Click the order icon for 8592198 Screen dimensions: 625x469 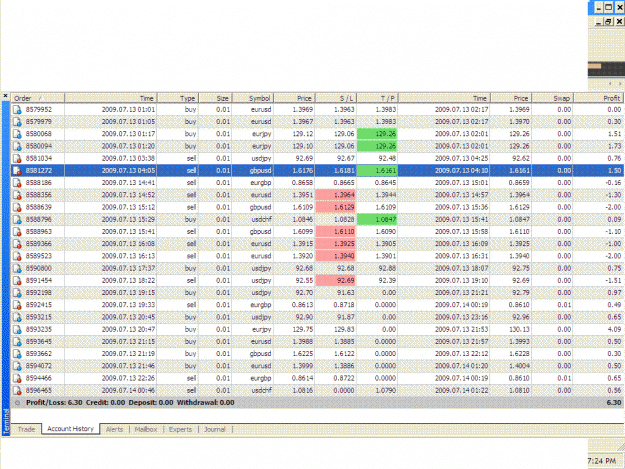[17, 293]
